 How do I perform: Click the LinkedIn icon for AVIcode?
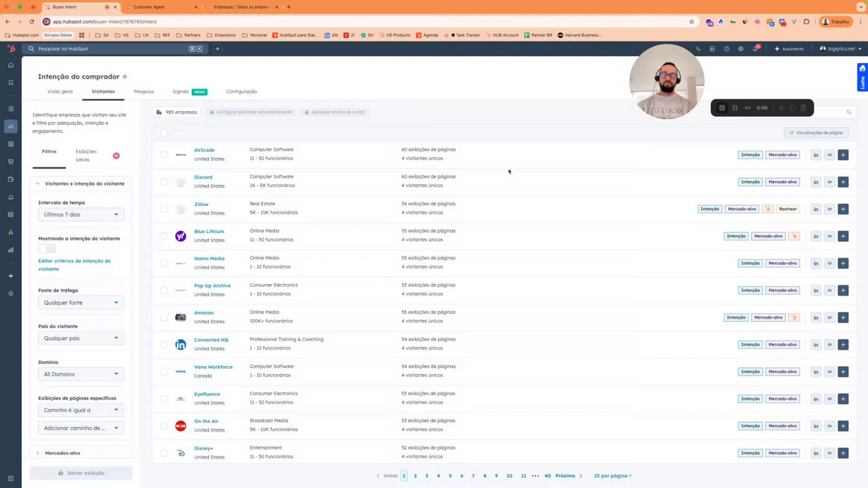(x=816, y=155)
